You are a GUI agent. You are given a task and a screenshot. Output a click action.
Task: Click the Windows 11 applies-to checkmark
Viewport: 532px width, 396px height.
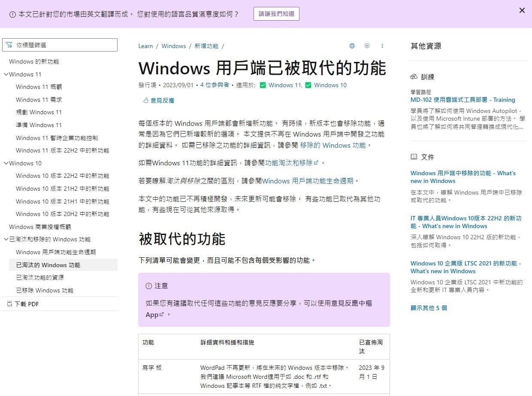tap(263, 85)
